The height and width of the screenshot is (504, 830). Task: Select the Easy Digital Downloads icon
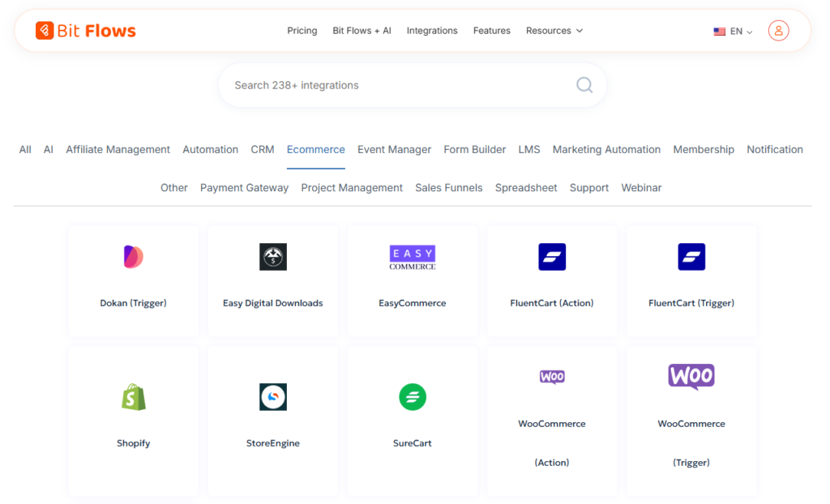tap(273, 257)
